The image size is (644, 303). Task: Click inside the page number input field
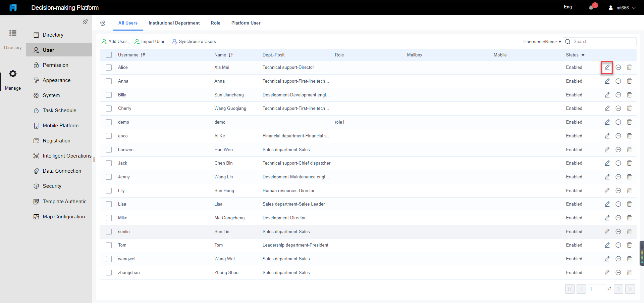tap(597, 289)
